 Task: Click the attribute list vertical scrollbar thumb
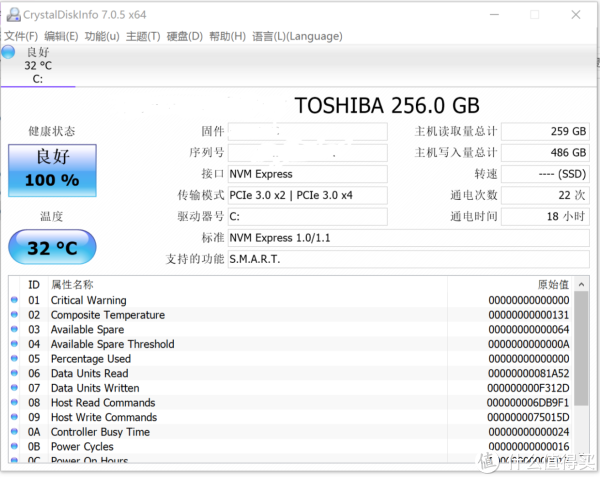coord(581,348)
